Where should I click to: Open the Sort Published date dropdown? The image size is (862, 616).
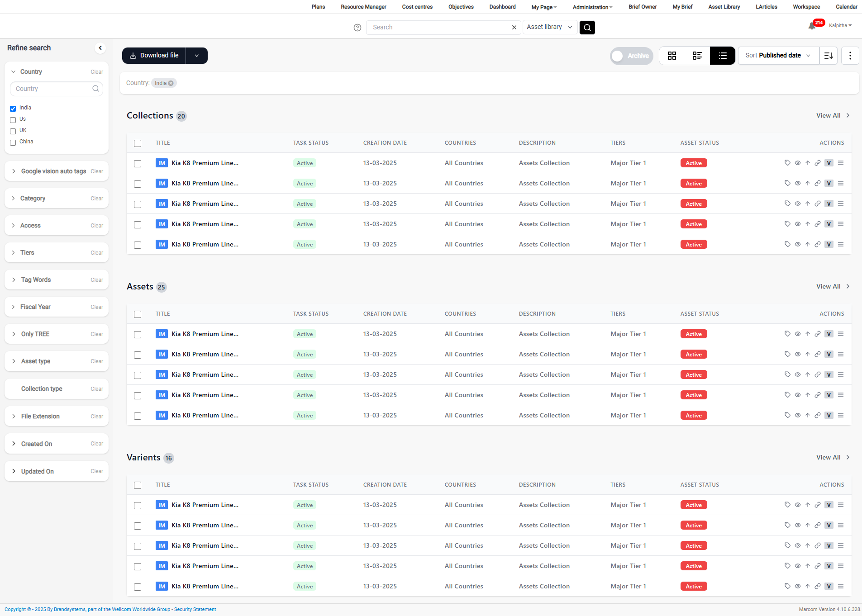[x=778, y=56]
